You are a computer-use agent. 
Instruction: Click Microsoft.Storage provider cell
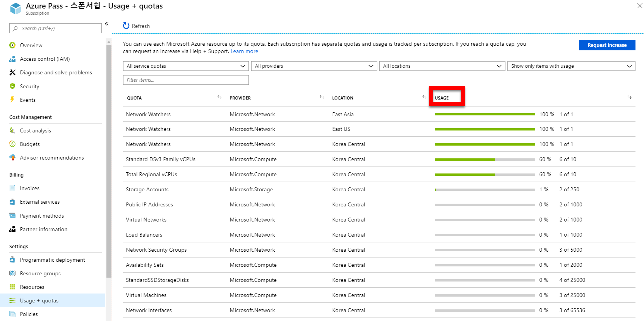coord(251,189)
